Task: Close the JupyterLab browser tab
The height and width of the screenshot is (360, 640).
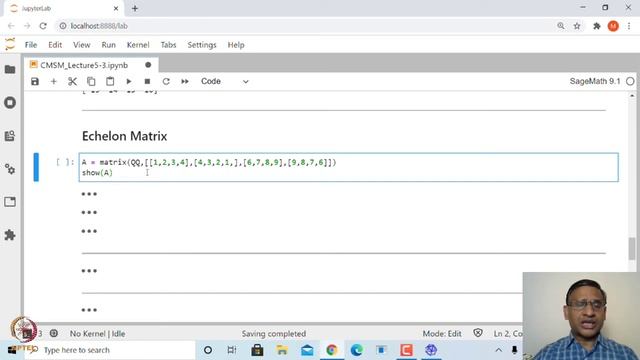Action: [116, 8]
